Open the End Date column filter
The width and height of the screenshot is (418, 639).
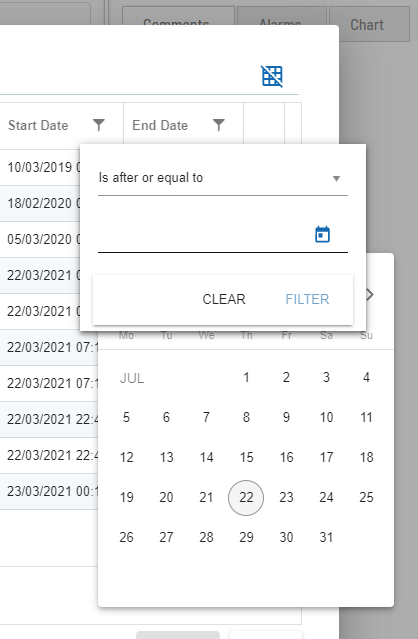[x=219, y=125]
